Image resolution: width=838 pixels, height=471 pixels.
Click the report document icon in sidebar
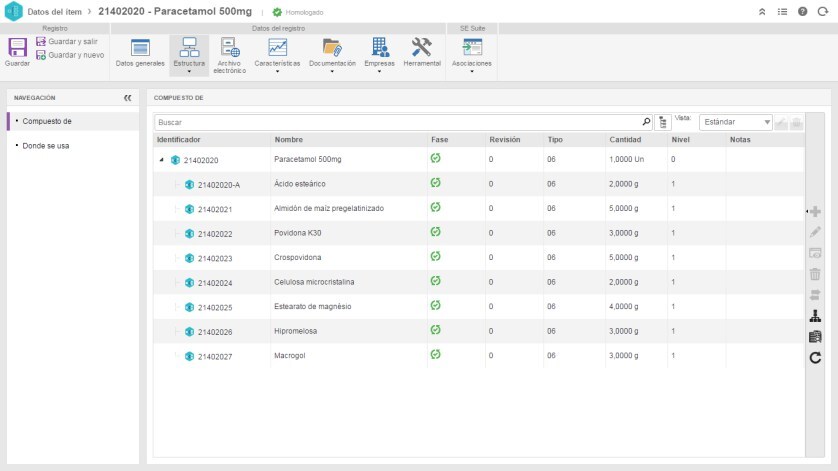815,336
